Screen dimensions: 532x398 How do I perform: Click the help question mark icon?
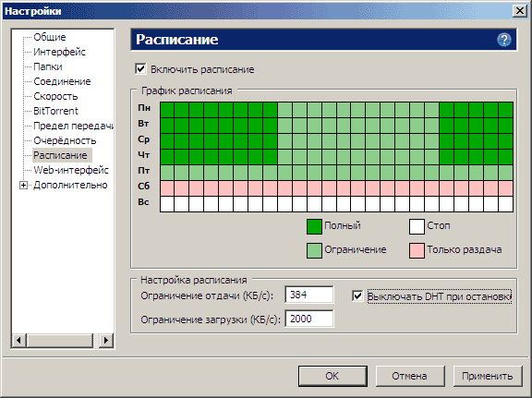pos(504,40)
